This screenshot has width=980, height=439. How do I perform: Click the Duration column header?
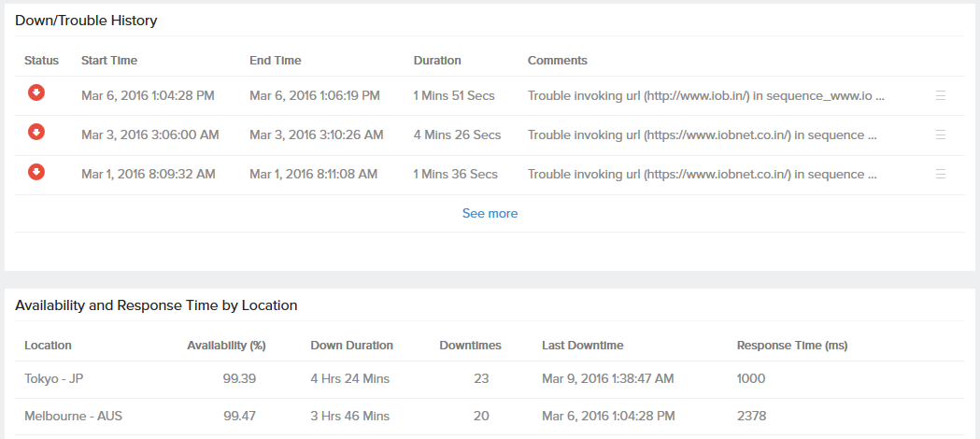[x=437, y=61]
